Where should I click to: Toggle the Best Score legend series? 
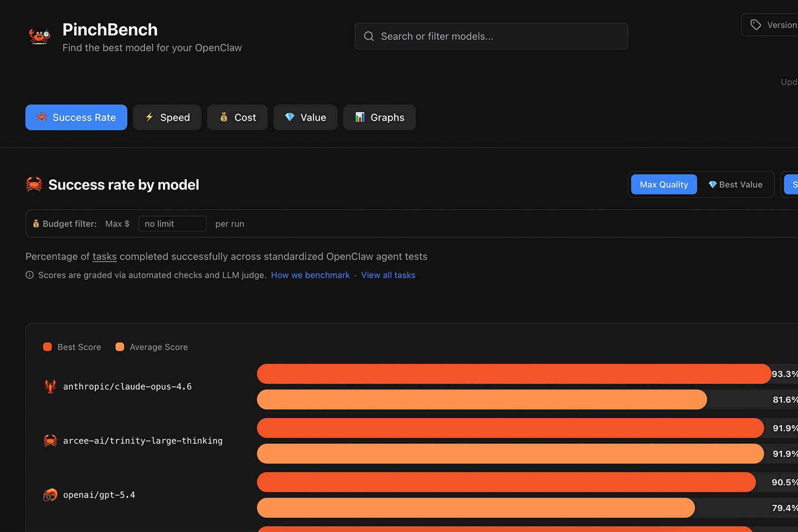72,347
